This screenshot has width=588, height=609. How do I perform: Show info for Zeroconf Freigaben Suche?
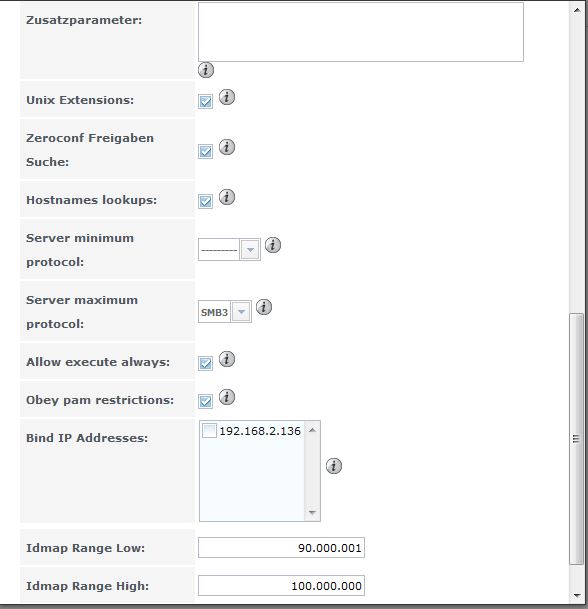click(227, 147)
